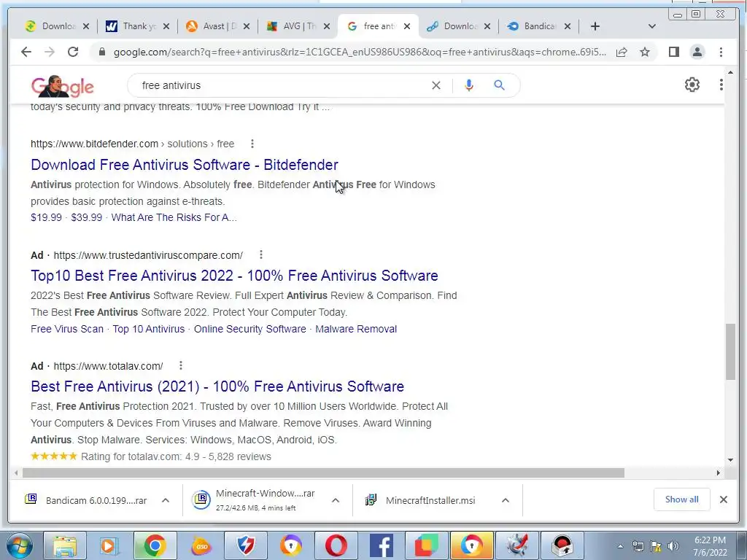The width and height of the screenshot is (747, 560).
Task: Open the volume speaker tray icon
Action: pyautogui.click(x=673, y=546)
